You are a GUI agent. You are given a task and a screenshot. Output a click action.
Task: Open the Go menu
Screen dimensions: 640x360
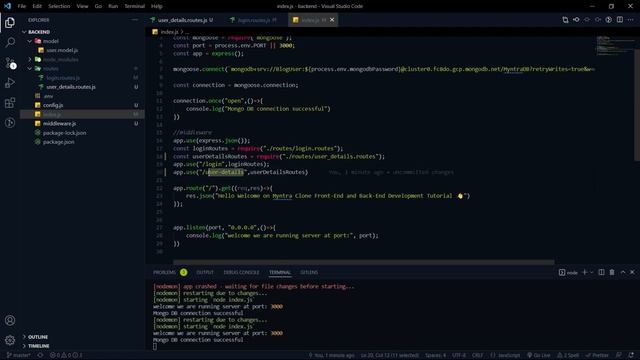(x=98, y=6)
